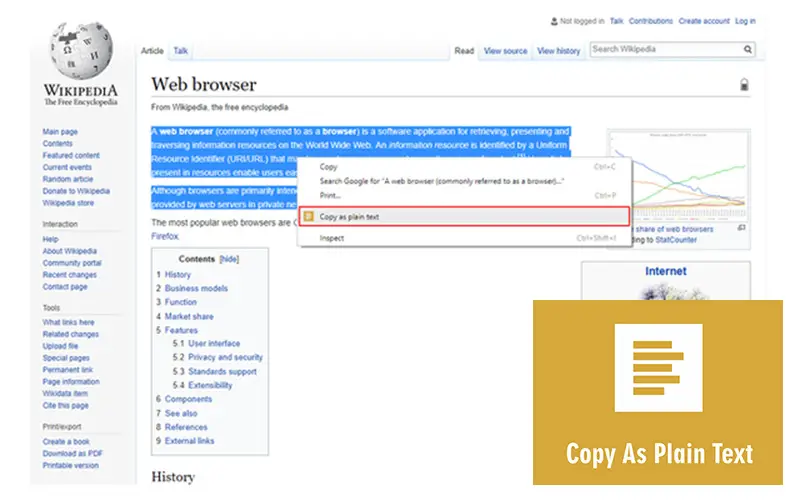Select Print... in the context menu
This screenshot has height=500, width=800.
tap(330, 195)
